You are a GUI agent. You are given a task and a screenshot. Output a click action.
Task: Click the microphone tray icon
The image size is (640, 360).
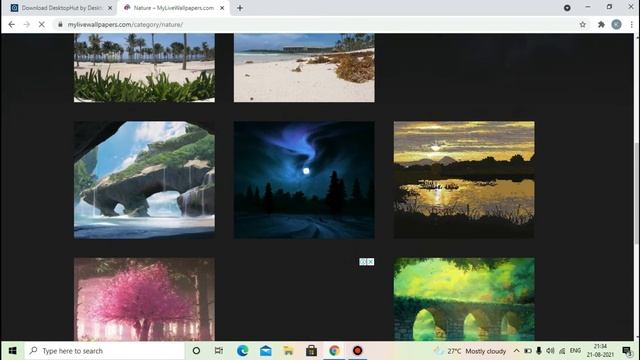[x=539, y=351]
